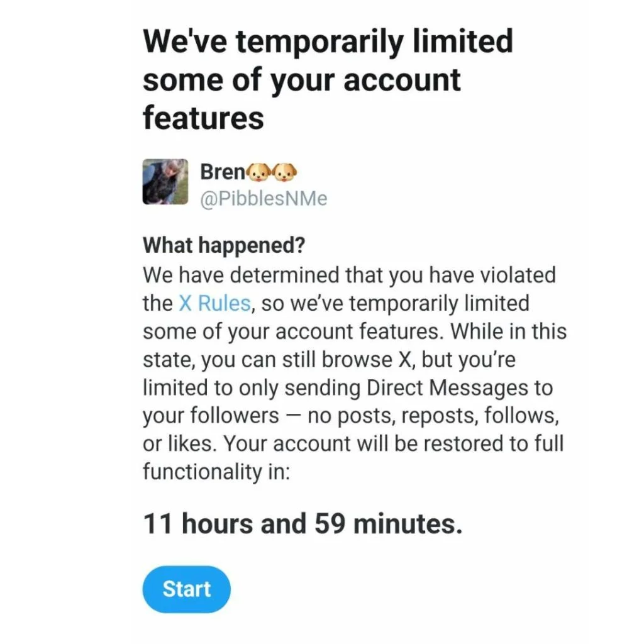Image resolution: width=644 pixels, height=644 pixels.
Task: Select the second dog face emoji
Action: click(285, 172)
